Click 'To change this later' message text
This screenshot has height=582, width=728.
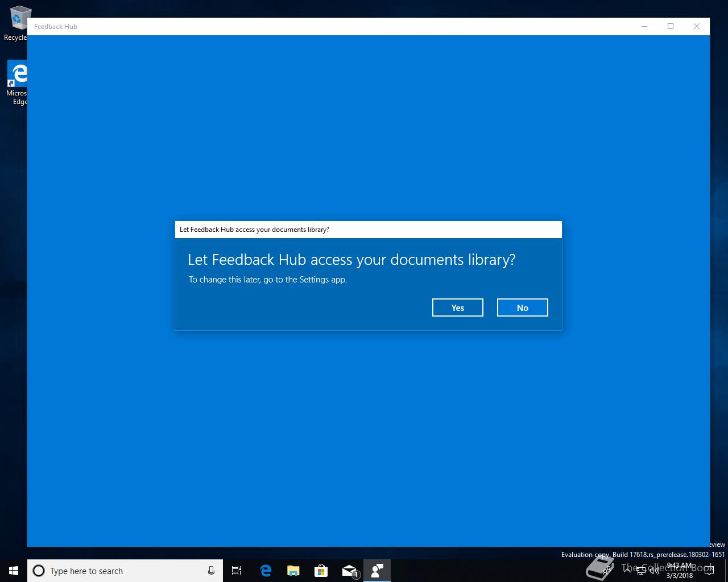point(268,280)
